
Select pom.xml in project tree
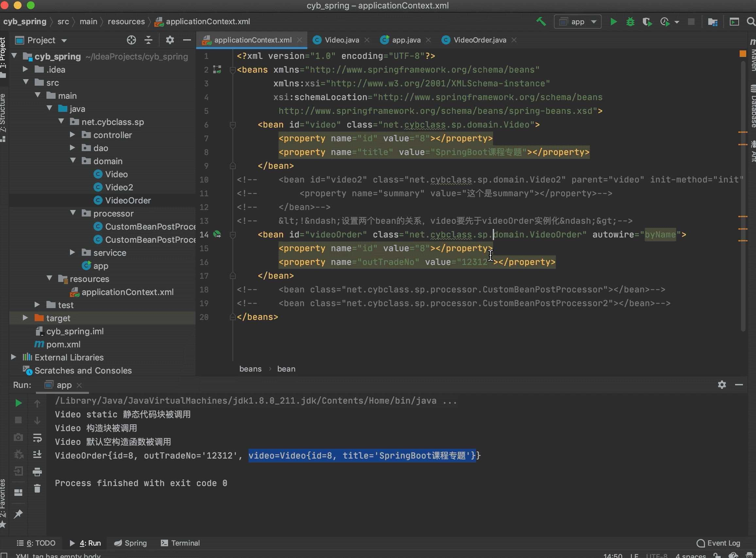click(63, 344)
